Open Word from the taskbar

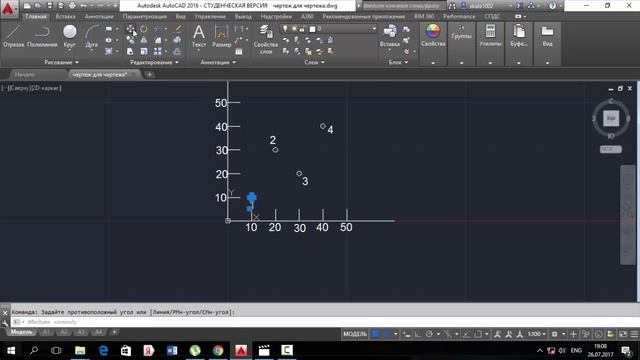172,350
